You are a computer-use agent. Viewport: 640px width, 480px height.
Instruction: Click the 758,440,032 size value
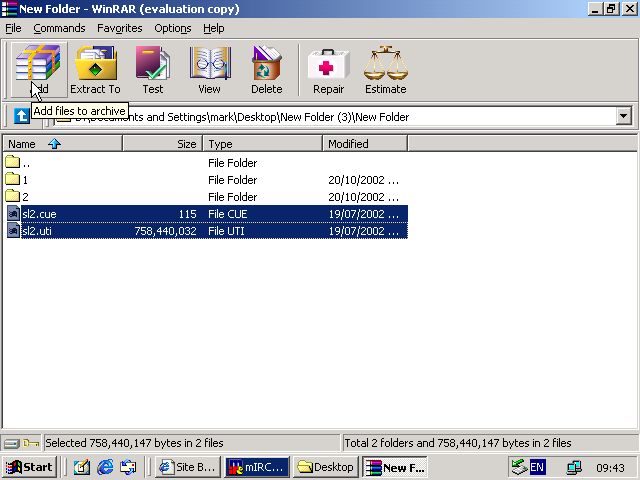pyautogui.click(x=165, y=231)
